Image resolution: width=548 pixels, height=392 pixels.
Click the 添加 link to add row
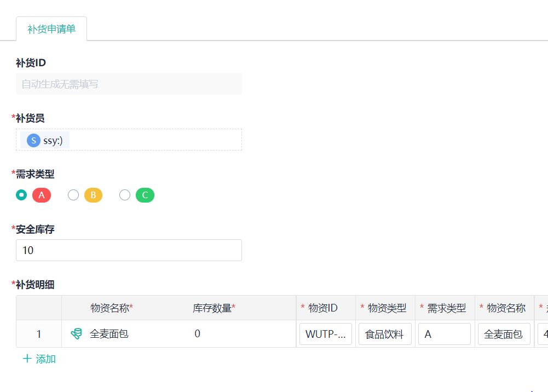pyautogui.click(x=45, y=359)
